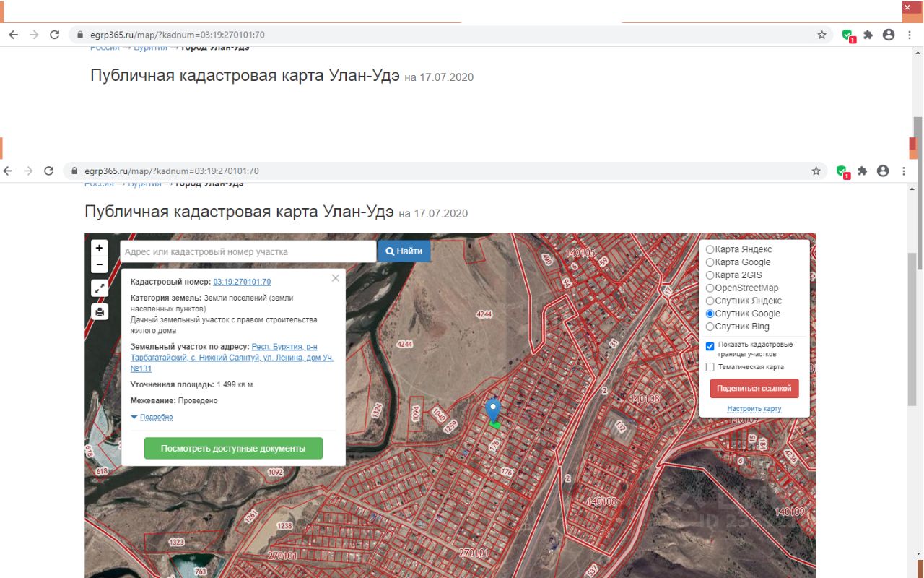Open green shield extension in front browser window
The width and height of the screenshot is (924, 578).
pyautogui.click(x=842, y=172)
